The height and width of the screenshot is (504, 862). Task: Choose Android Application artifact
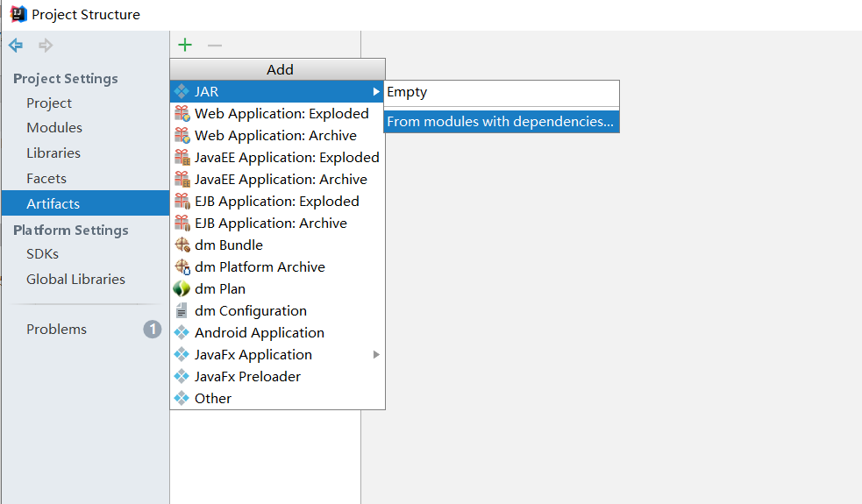[x=278, y=332]
